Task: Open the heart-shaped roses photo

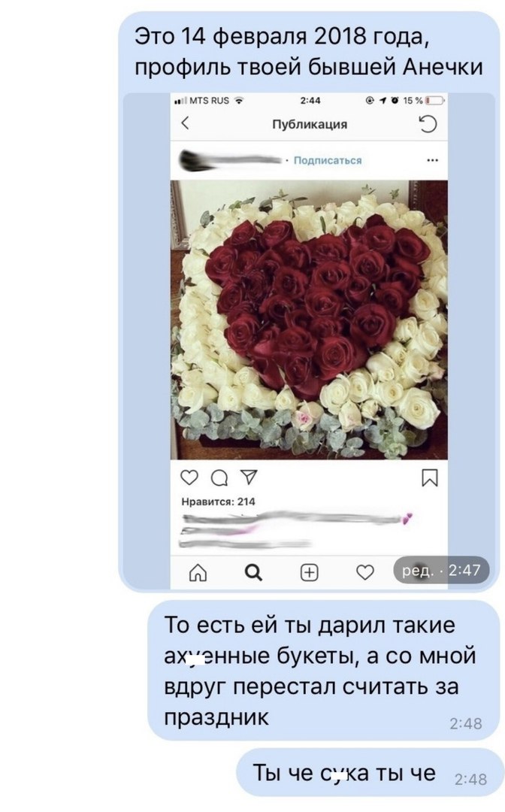Action: pos(309,320)
